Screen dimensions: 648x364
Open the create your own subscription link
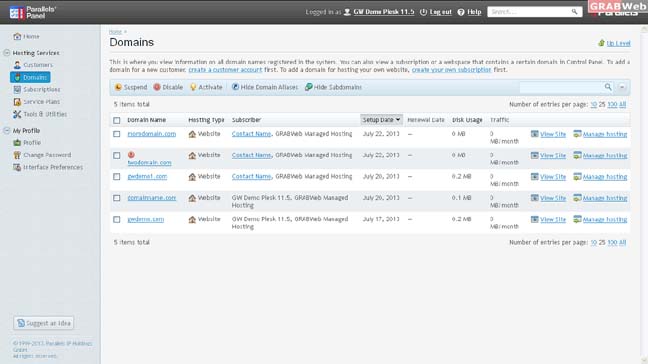451,69
